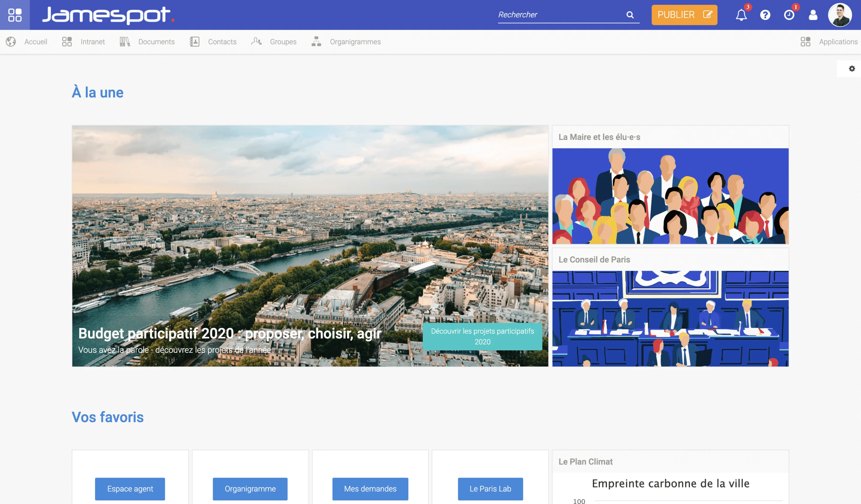
Task: Open the help question mark icon
Action: point(765,15)
